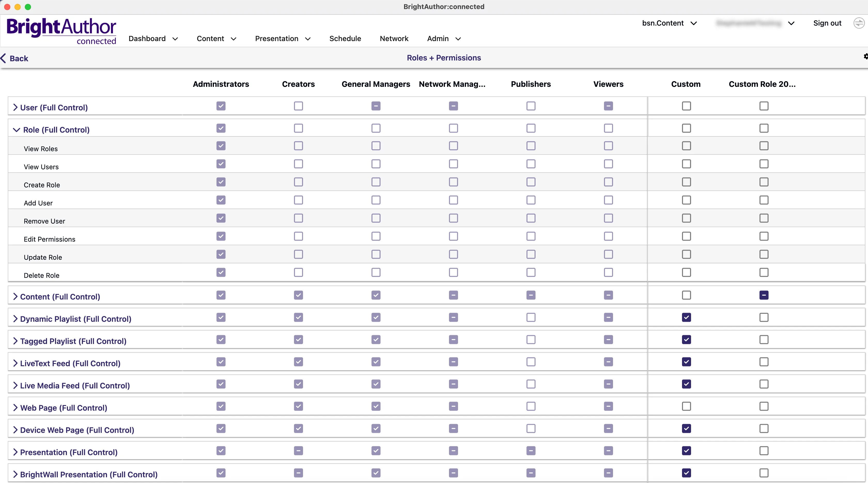Open the bsn.Content subscription dropdown

click(x=670, y=23)
